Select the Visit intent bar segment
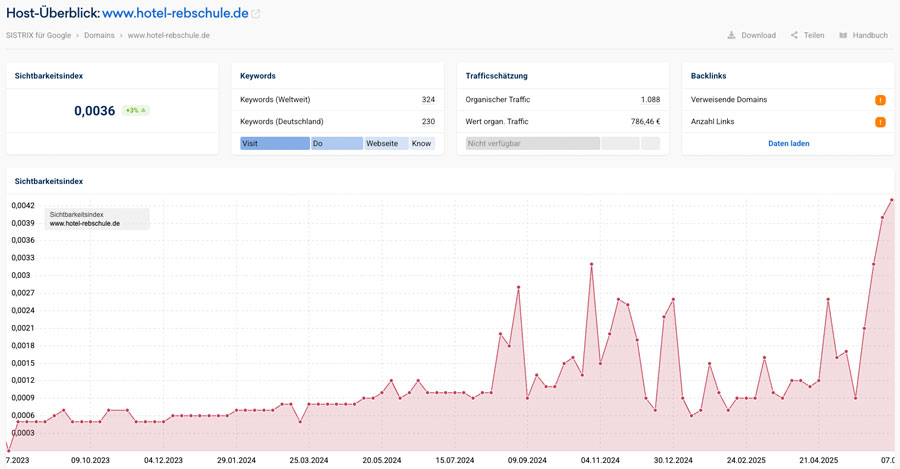The height and width of the screenshot is (469, 900). (274, 143)
